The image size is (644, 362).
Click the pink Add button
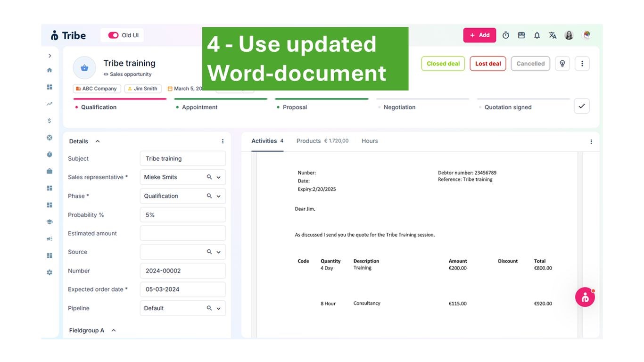(x=479, y=35)
